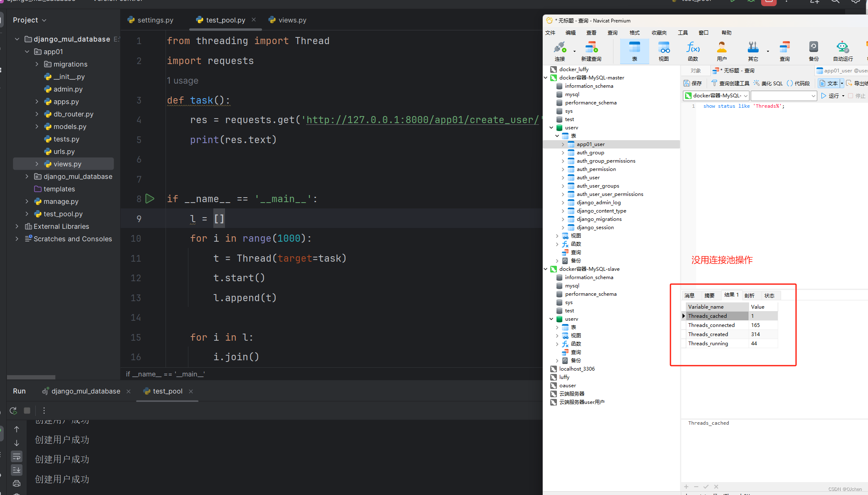Viewport: 868px width, 495px height.
Task: Expand the app01_user table node
Action: coord(563,144)
